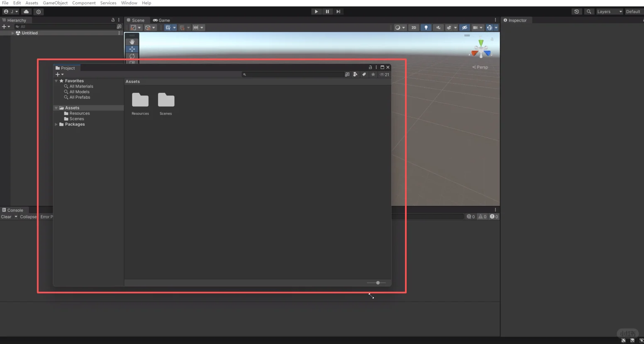Open the tool handle rotation dropdown
644x344 pixels.
pyautogui.click(x=150, y=28)
